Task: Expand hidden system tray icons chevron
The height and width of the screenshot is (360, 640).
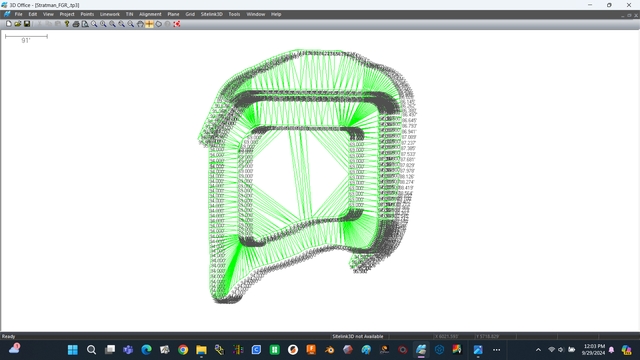Action: tap(538, 350)
